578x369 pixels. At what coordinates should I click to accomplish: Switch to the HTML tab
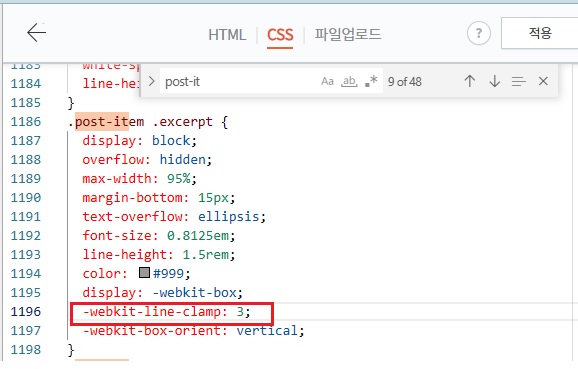(227, 35)
